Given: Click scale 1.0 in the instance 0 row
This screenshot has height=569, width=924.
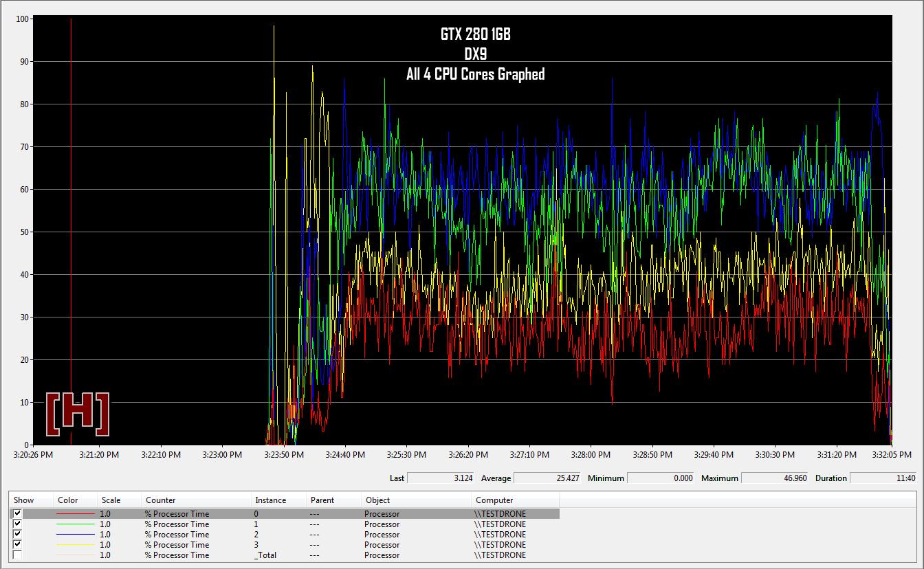Looking at the screenshot, I should [105, 513].
